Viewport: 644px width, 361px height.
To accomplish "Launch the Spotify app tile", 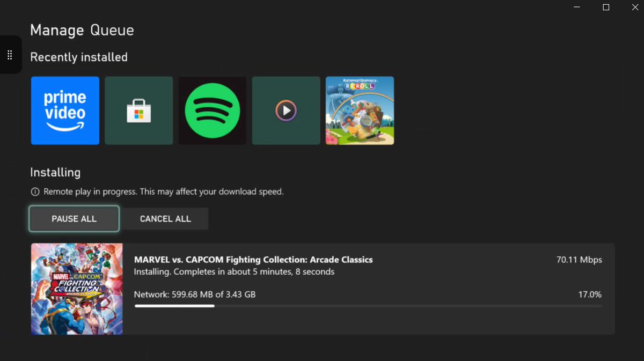I will tap(213, 110).
